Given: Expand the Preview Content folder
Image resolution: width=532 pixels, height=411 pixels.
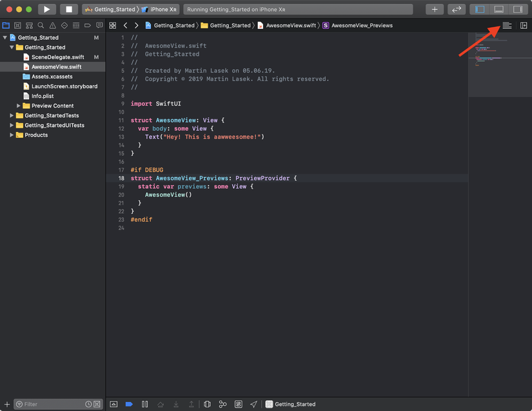Looking at the screenshot, I should coord(19,106).
